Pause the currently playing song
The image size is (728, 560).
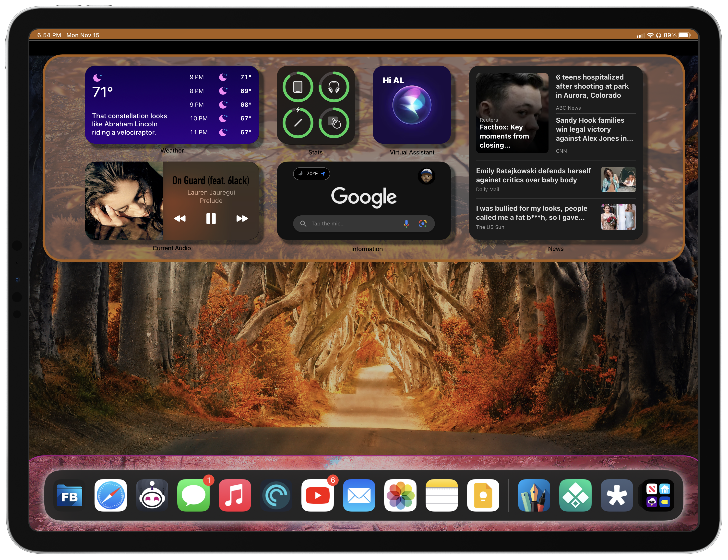pos(211,219)
